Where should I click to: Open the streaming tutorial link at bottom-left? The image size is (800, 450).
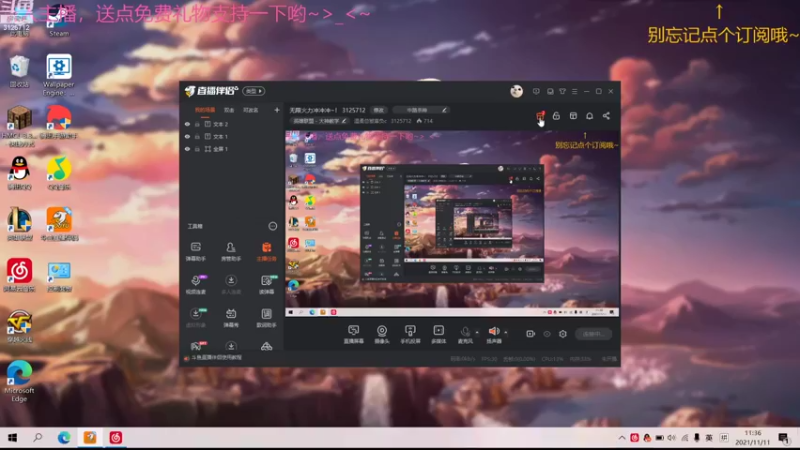[213, 358]
